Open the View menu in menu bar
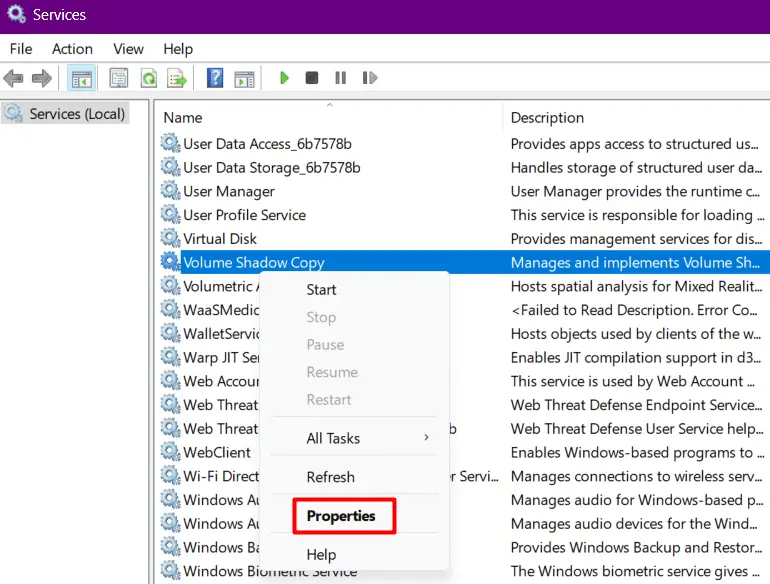Screen dimensions: 770x584 (128, 49)
